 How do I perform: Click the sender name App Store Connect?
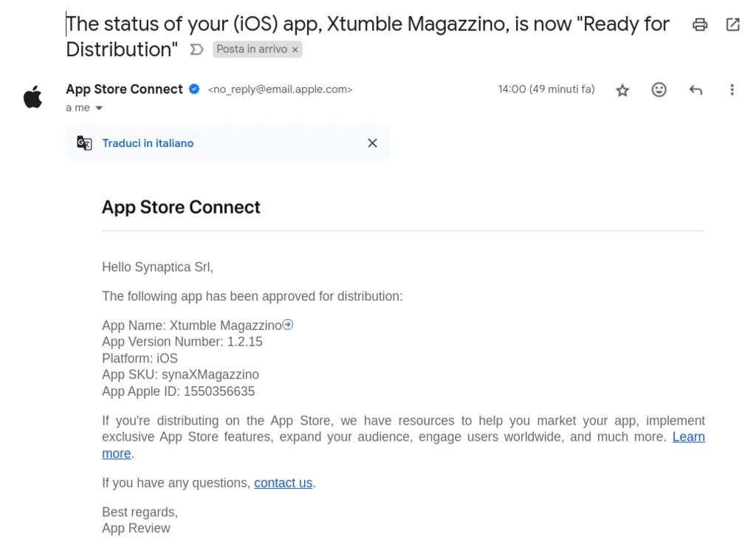pos(124,89)
